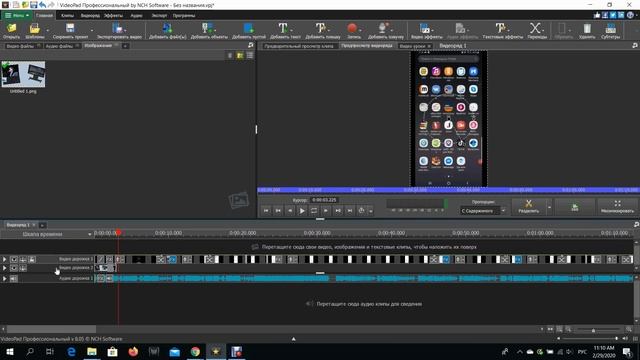Open the aspect ratio (Пропорции) combo box
640x360 pixels.
pos(483,211)
